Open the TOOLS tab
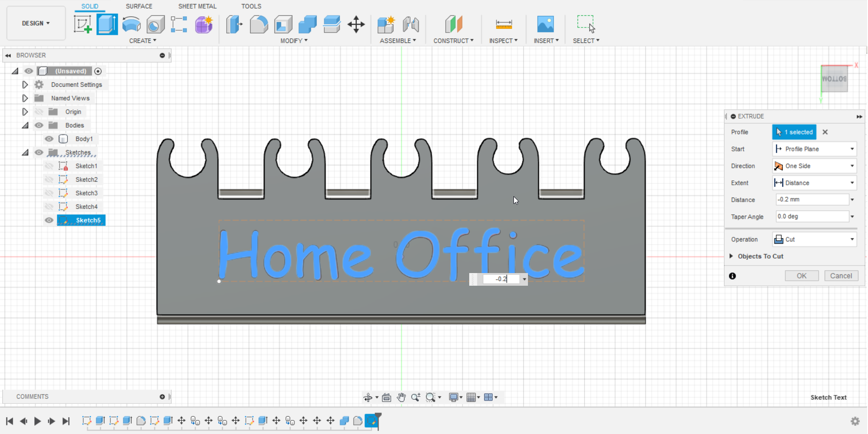Viewport: 868px width, 434px height. pyautogui.click(x=251, y=6)
